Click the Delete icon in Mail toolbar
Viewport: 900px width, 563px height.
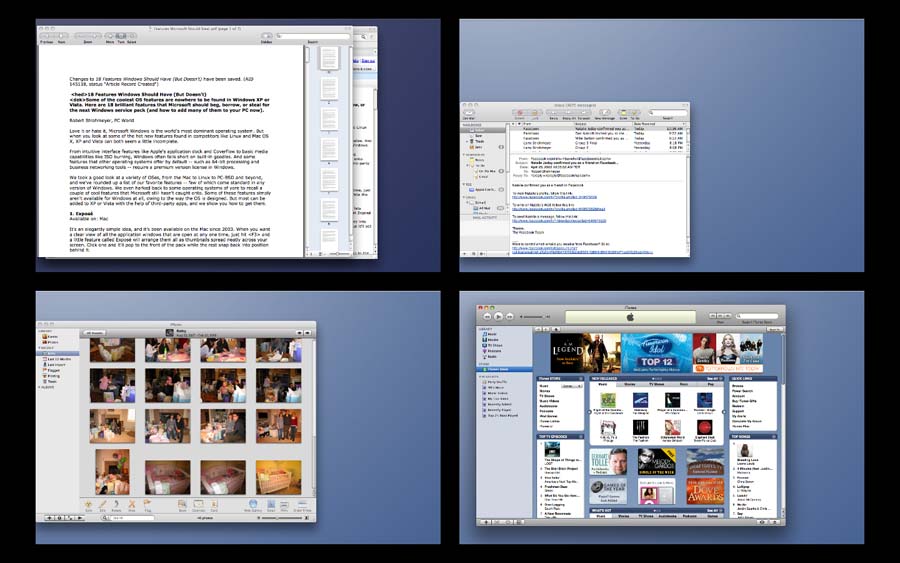520,114
